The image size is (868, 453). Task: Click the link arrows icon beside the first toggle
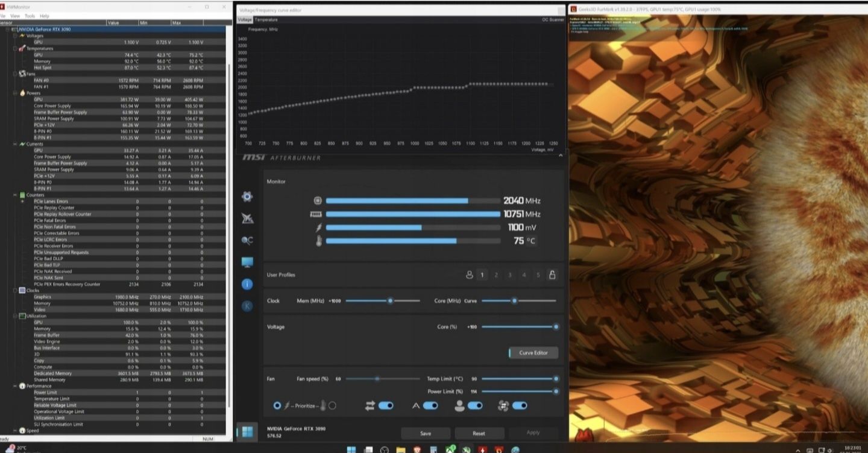click(x=370, y=406)
